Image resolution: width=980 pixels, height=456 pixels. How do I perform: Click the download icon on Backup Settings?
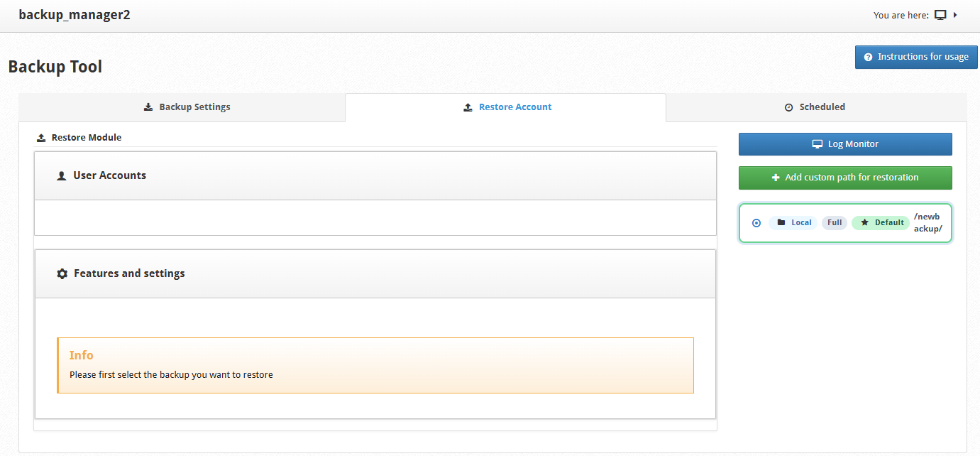point(148,107)
